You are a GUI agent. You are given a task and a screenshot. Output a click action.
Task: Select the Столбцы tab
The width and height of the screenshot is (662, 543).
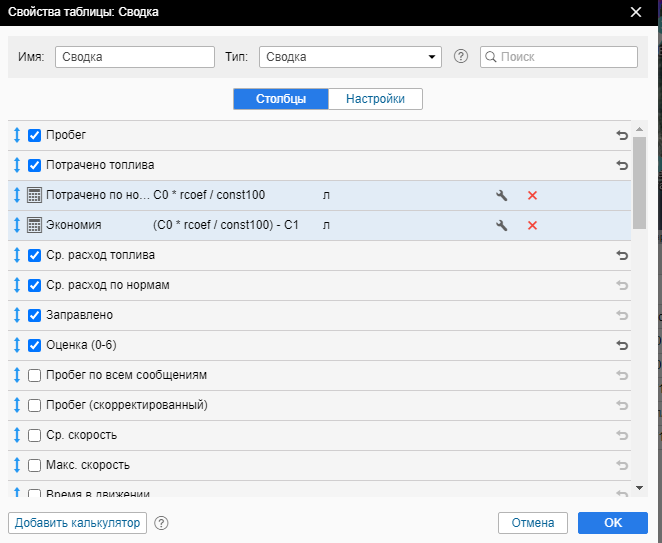tap(280, 99)
